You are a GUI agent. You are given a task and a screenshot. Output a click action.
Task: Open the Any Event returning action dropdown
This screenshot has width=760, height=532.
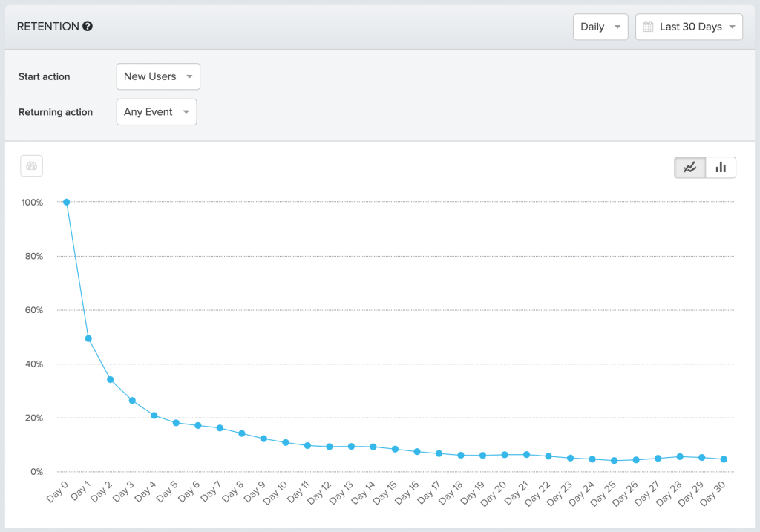point(157,112)
